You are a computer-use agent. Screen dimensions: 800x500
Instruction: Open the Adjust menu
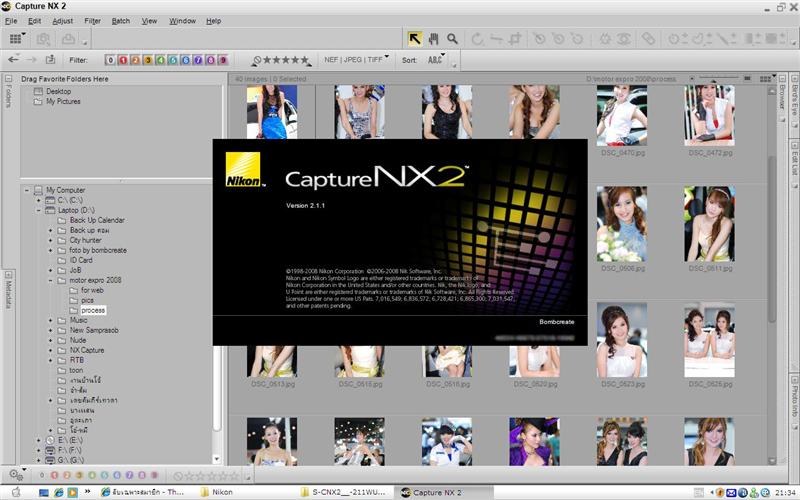point(62,21)
